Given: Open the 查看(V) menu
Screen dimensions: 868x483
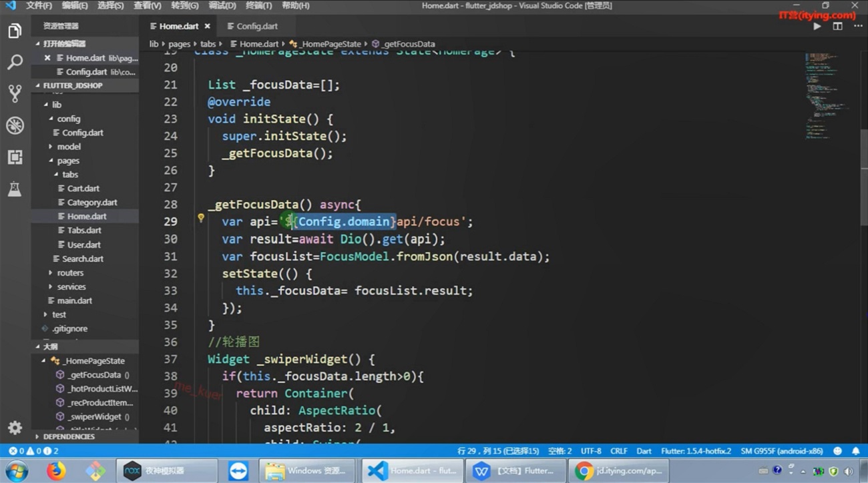Looking at the screenshot, I should (x=147, y=5).
